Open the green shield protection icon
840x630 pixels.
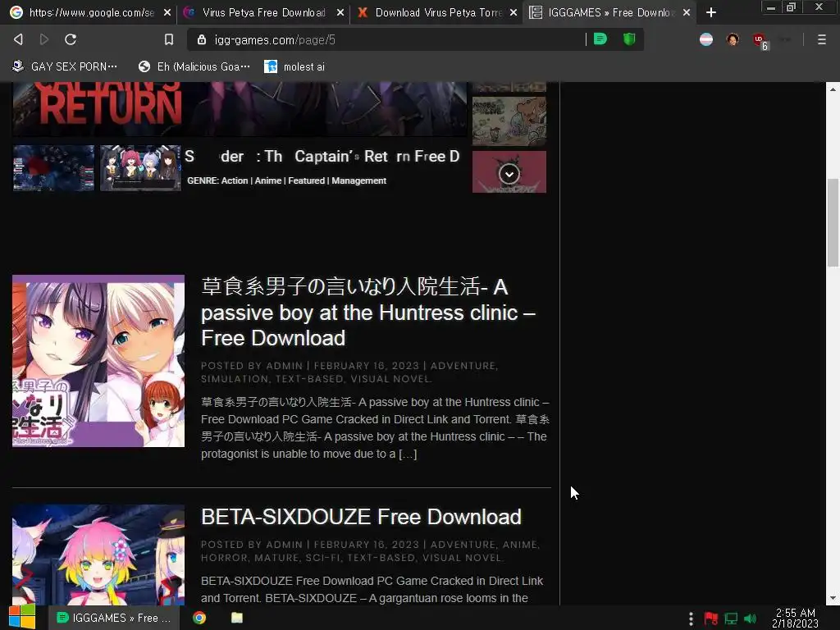pyautogui.click(x=629, y=39)
